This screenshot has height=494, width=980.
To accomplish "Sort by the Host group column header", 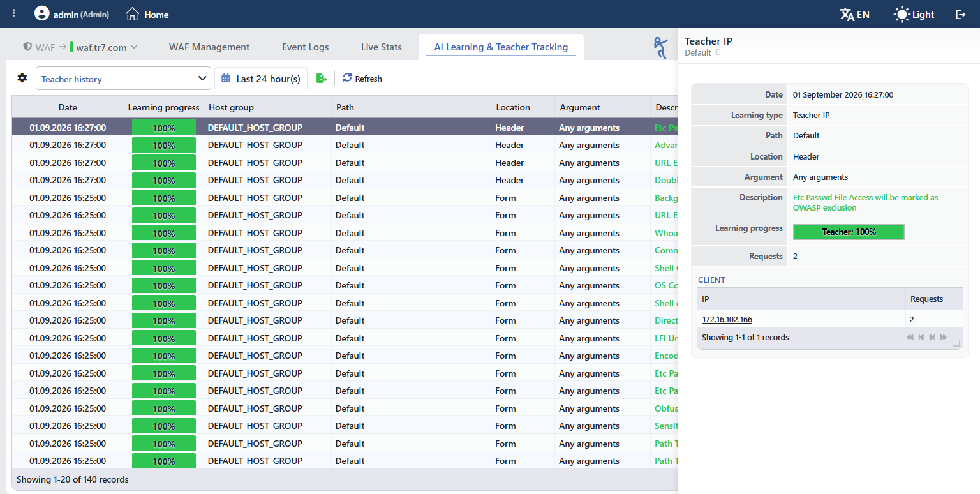I will [x=268, y=107].
